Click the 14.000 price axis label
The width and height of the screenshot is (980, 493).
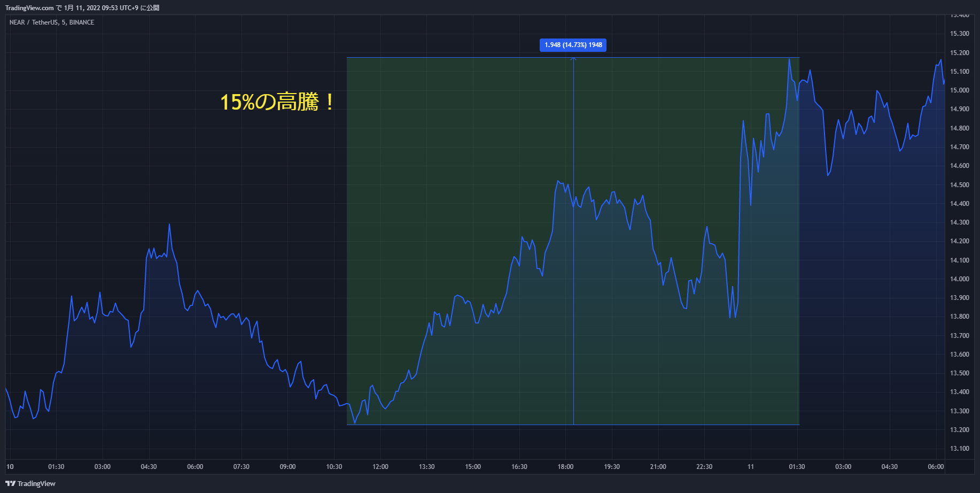point(959,279)
